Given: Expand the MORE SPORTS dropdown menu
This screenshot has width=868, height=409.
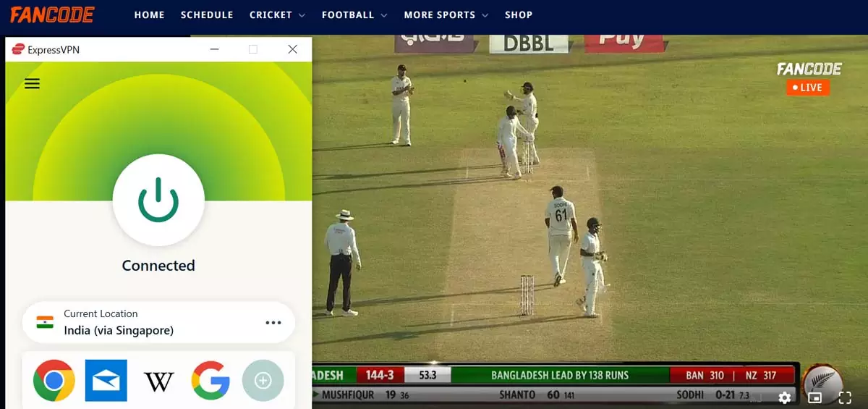Looking at the screenshot, I should (x=446, y=14).
